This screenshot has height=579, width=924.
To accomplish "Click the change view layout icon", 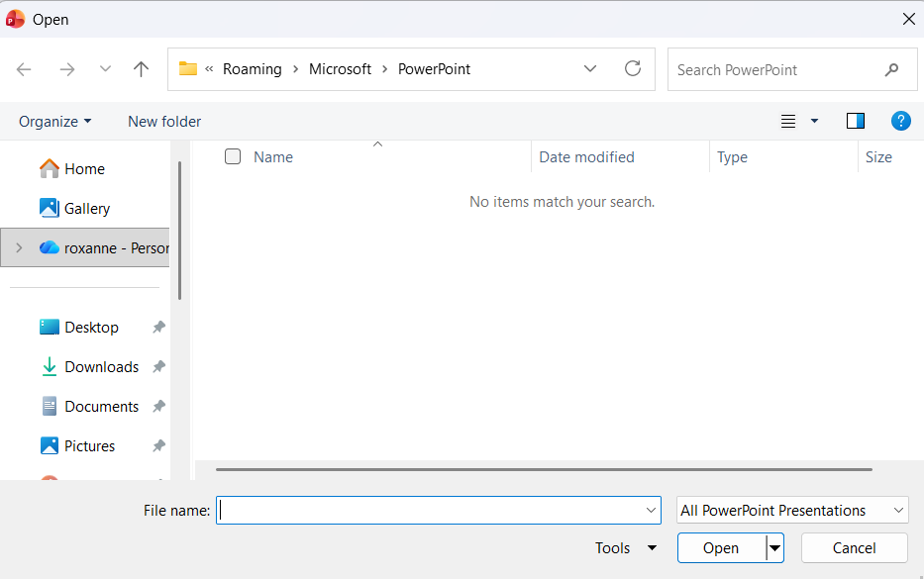I will tap(789, 121).
